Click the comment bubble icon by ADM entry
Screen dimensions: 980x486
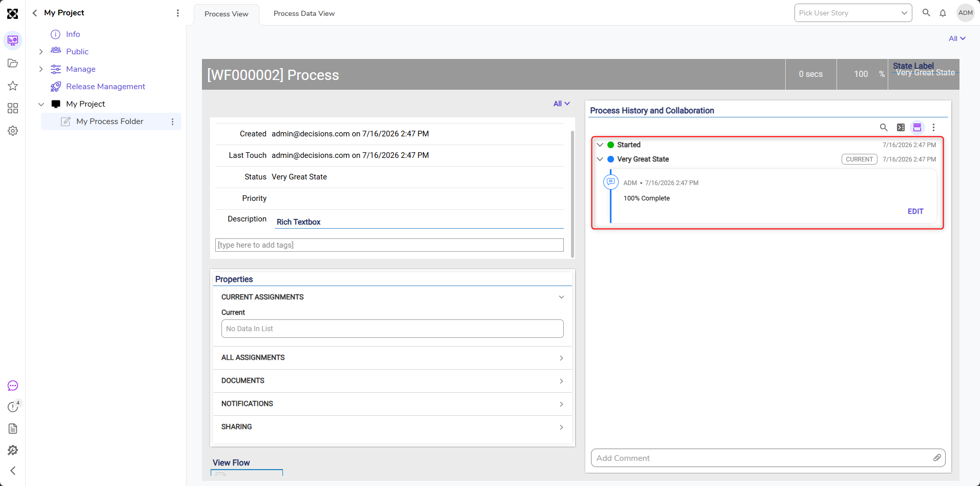tap(611, 182)
